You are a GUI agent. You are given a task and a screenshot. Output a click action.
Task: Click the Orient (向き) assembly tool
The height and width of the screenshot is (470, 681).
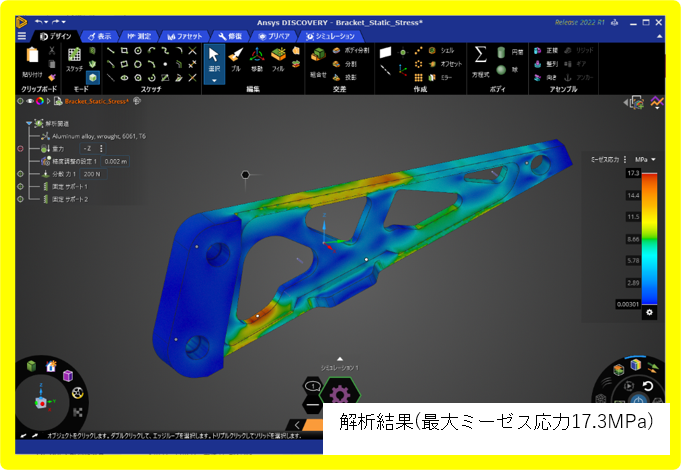pyautogui.click(x=545, y=77)
